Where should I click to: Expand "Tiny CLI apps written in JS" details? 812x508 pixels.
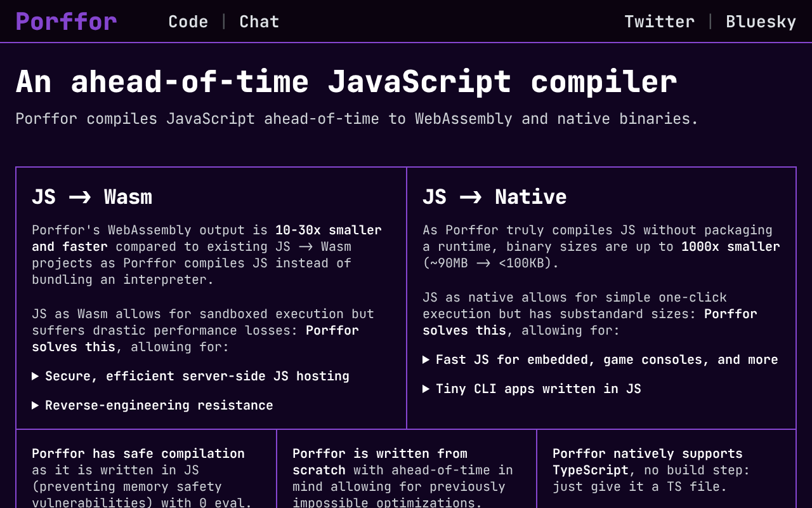click(x=532, y=389)
